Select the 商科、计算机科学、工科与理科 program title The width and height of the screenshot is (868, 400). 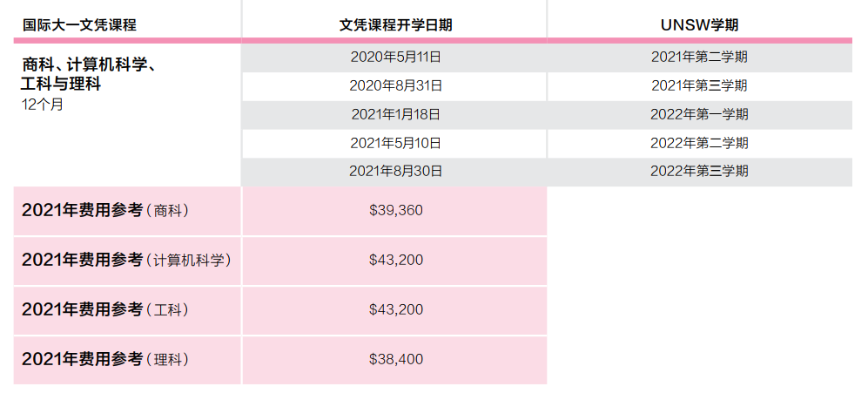pyautogui.click(x=89, y=75)
